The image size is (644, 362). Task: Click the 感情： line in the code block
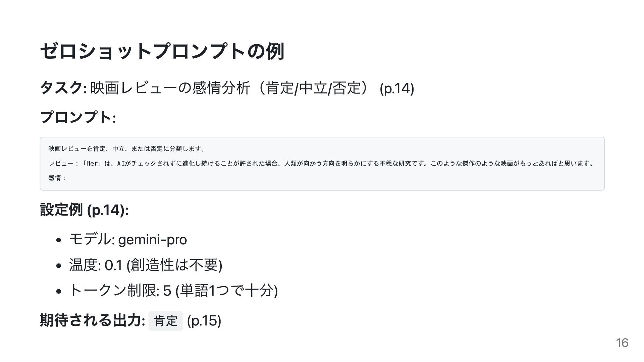[57, 178]
